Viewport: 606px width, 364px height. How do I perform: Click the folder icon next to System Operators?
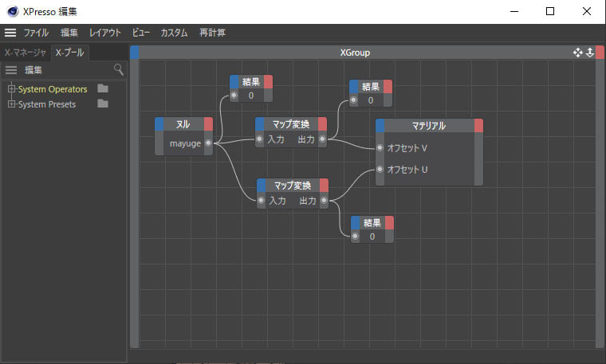click(x=103, y=88)
